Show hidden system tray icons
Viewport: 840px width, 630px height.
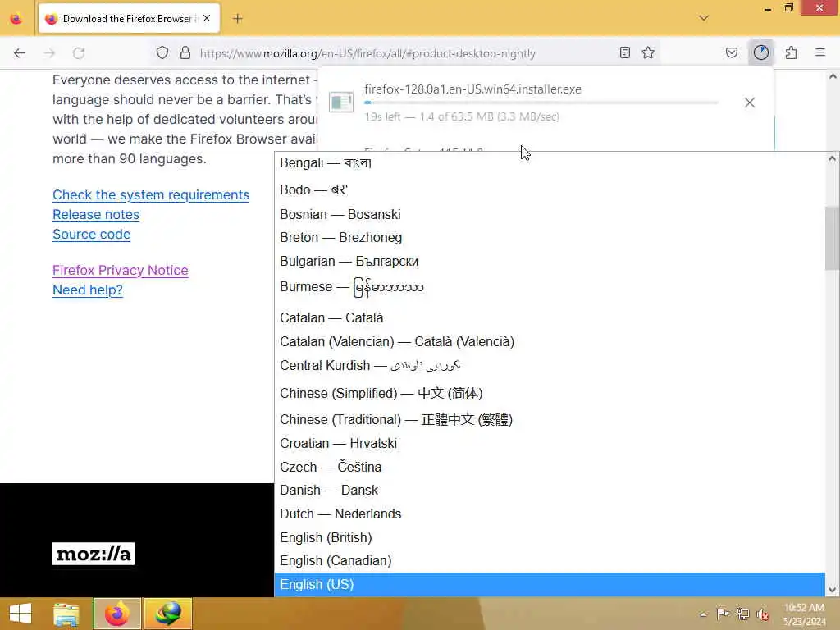pos(703,614)
